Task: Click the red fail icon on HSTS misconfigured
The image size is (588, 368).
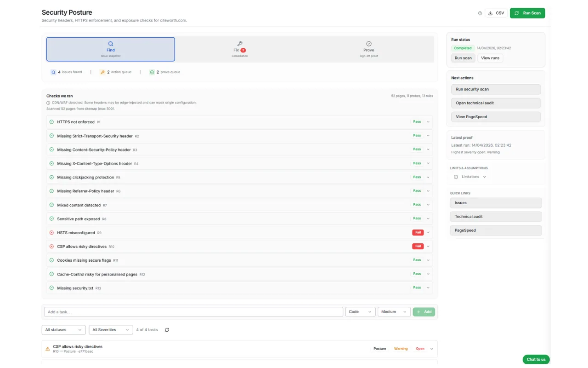Action: pyautogui.click(x=51, y=233)
